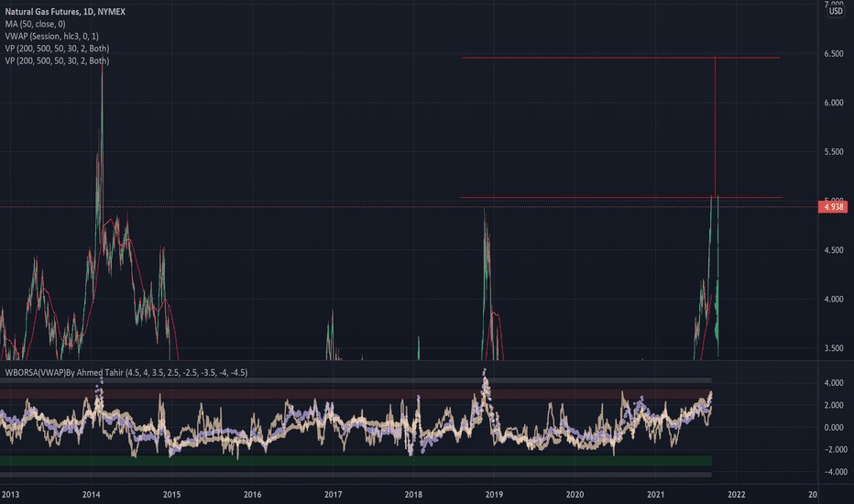
Task: Click the 2022 label on time axis
Action: coord(737,495)
